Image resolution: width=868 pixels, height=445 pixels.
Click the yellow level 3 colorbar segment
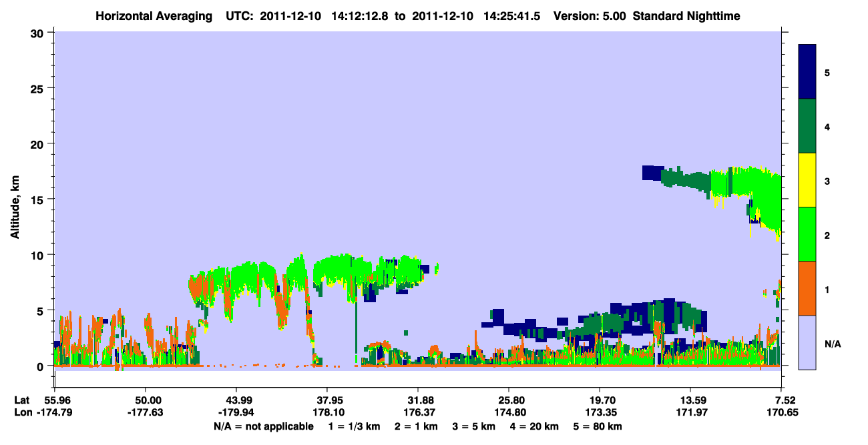pyautogui.click(x=807, y=180)
